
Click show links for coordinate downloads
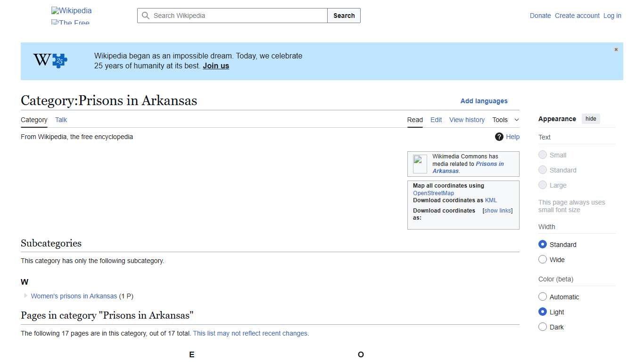click(497, 210)
